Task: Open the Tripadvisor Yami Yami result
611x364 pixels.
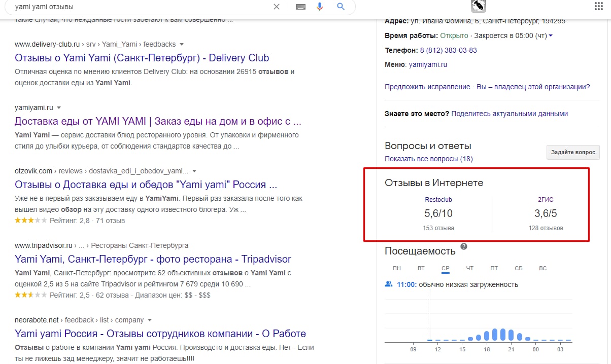Action: click(153, 260)
